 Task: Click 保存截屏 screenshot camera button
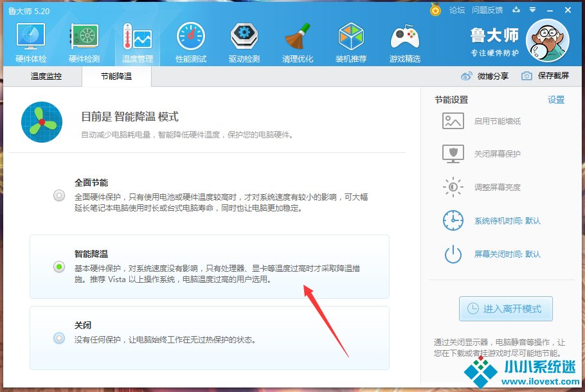(x=545, y=76)
